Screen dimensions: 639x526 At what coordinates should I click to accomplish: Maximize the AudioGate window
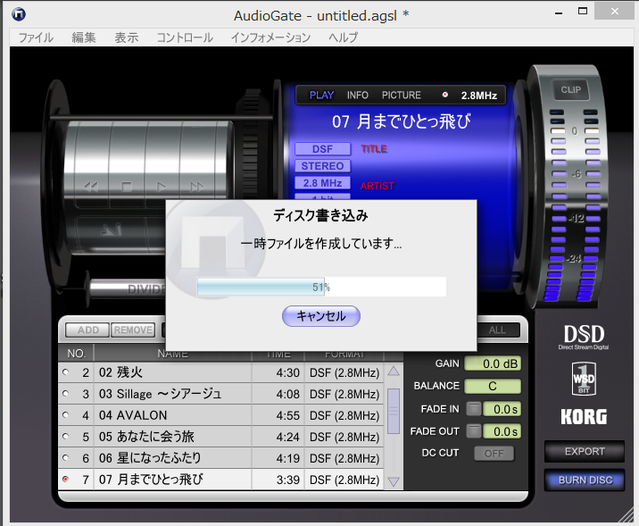coord(583,11)
